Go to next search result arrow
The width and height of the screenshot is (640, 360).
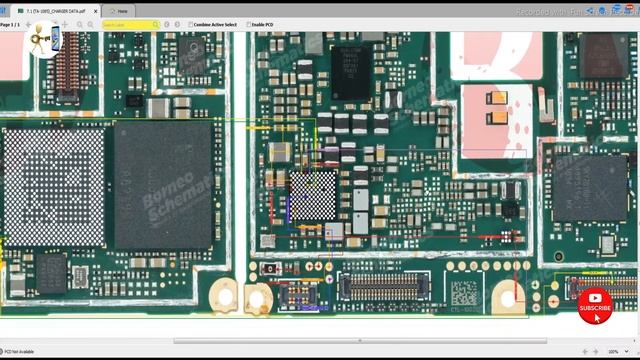click(177, 24)
